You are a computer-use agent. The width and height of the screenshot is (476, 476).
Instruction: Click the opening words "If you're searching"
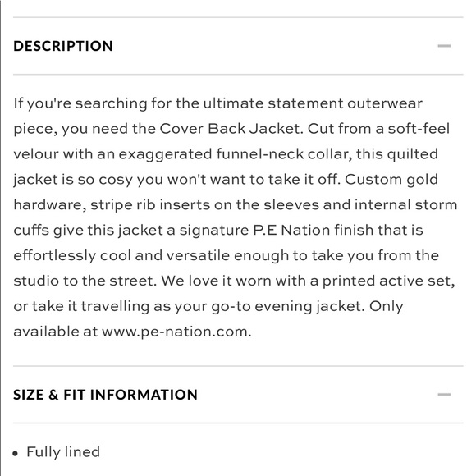click(80, 104)
